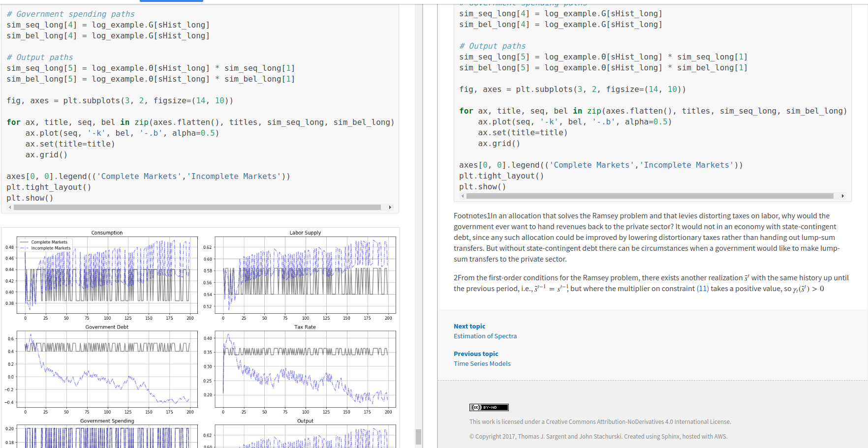Click the right code block's left scroll arrow
This screenshot has width=868, height=448.
click(x=463, y=196)
